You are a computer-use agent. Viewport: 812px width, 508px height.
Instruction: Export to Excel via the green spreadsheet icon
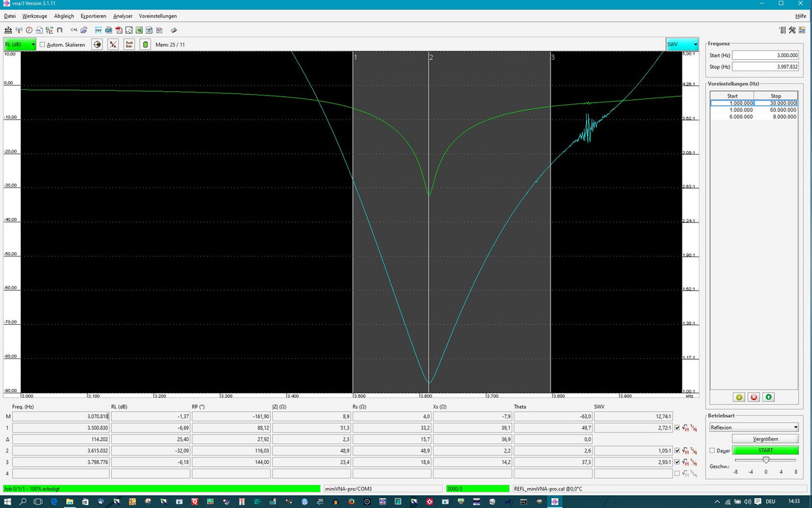tap(140, 30)
